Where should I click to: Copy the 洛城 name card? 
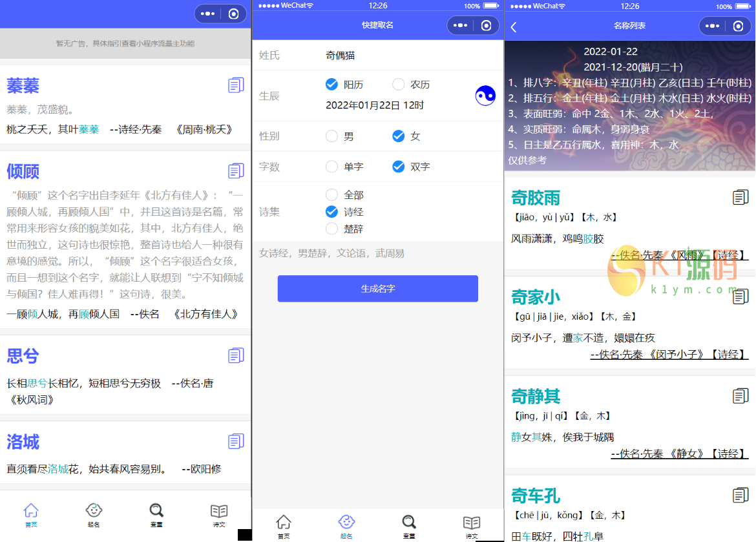tap(236, 441)
